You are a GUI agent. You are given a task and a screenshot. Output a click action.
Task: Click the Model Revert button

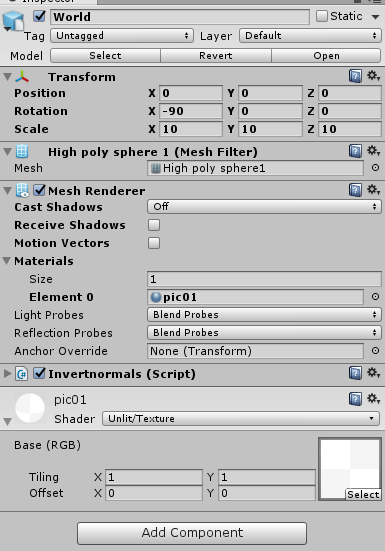coord(216,56)
